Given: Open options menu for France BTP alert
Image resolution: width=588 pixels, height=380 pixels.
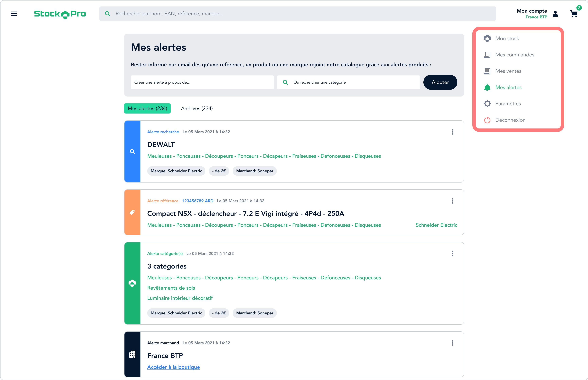Looking at the screenshot, I should tap(452, 343).
